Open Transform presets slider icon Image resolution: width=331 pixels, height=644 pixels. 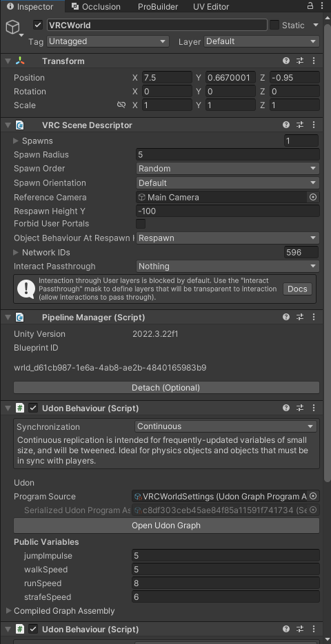[300, 61]
